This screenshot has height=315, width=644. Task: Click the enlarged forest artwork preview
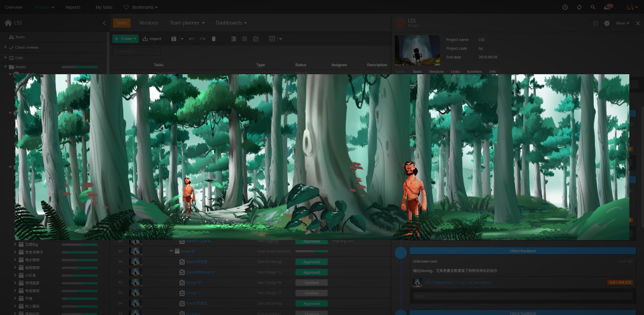322,157
